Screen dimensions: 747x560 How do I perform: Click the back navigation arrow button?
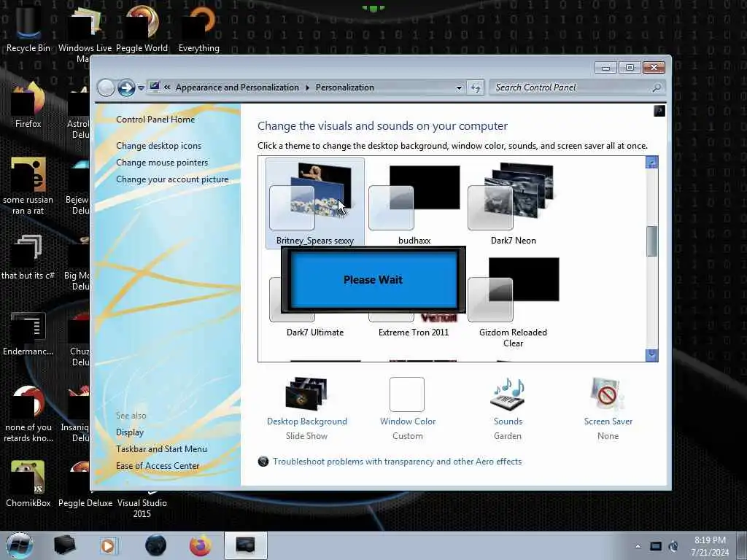(x=106, y=87)
